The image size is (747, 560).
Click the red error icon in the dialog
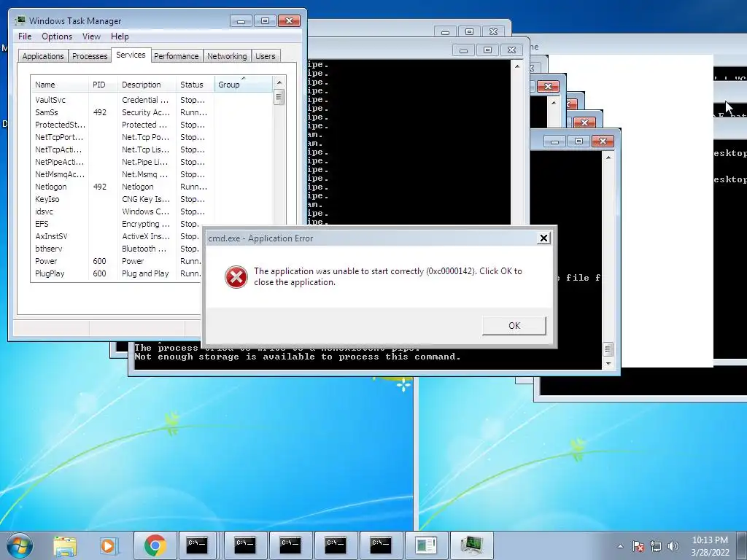(x=236, y=276)
